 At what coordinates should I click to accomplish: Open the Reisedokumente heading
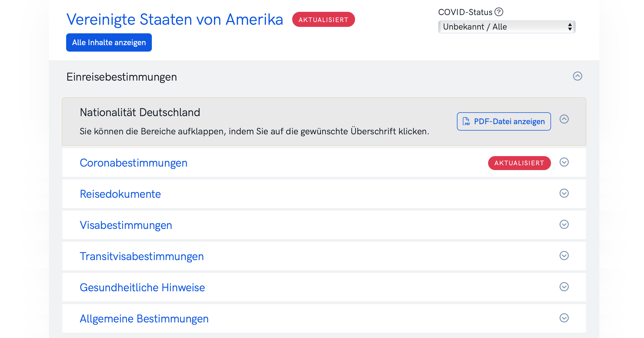tap(120, 194)
